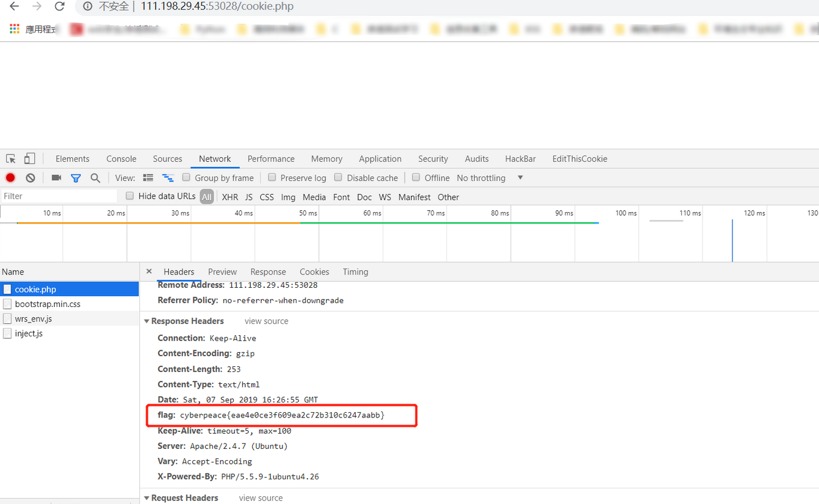Filter requests by Doc
Viewport: 819px width, 504px height.
[x=364, y=197]
